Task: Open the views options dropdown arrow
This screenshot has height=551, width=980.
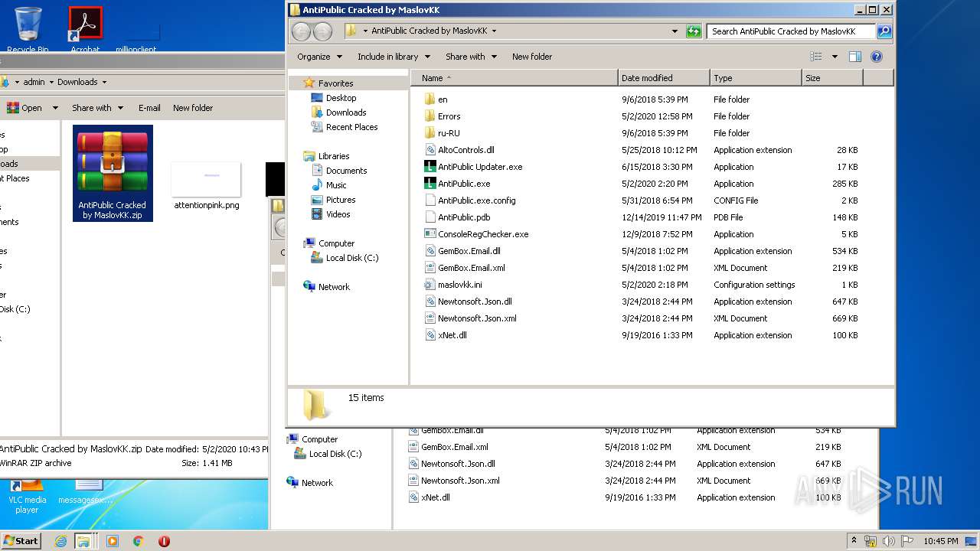Action: (x=835, y=57)
